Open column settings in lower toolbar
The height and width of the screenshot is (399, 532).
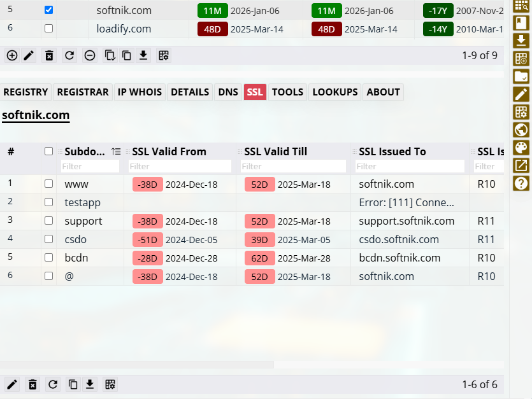coord(110,384)
